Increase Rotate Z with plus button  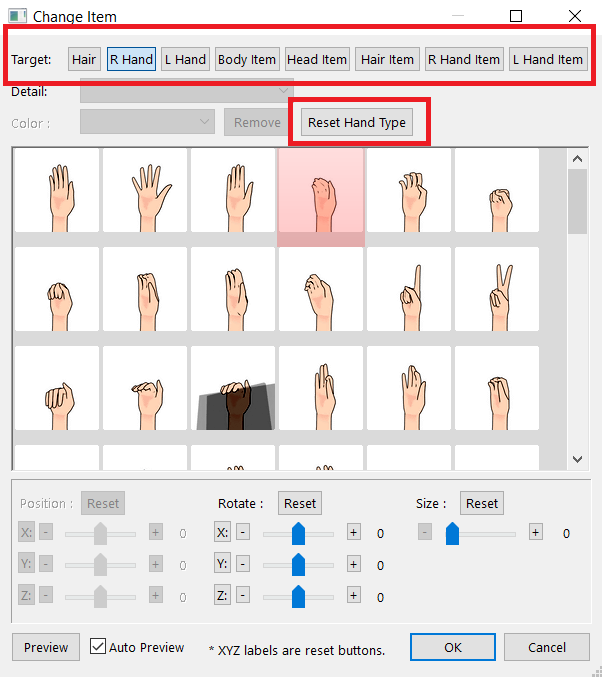point(354,595)
